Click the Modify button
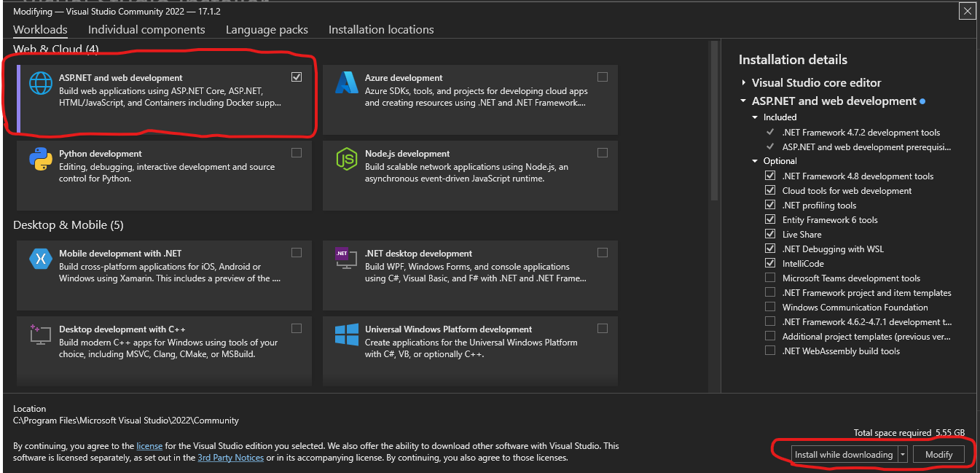Image resolution: width=980 pixels, height=473 pixels. [x=938, y=454]
